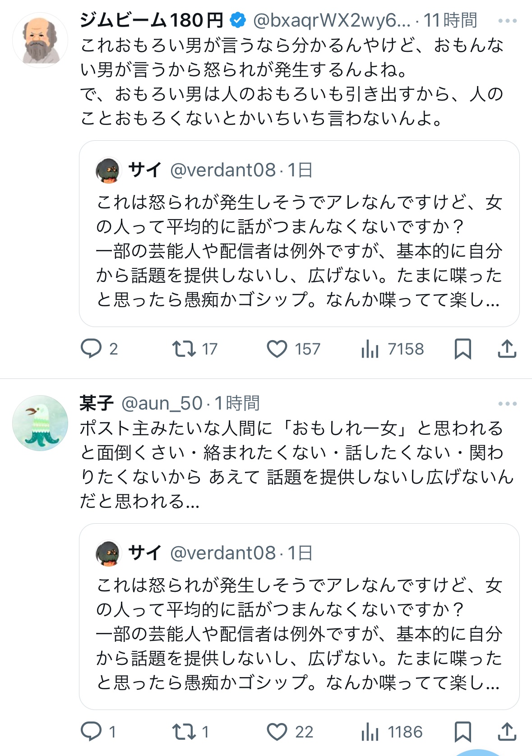Viewport: 532px width, 756px height.
Task: Open quoted サイ post under 某子's tweet
Action: coord(299,617)
